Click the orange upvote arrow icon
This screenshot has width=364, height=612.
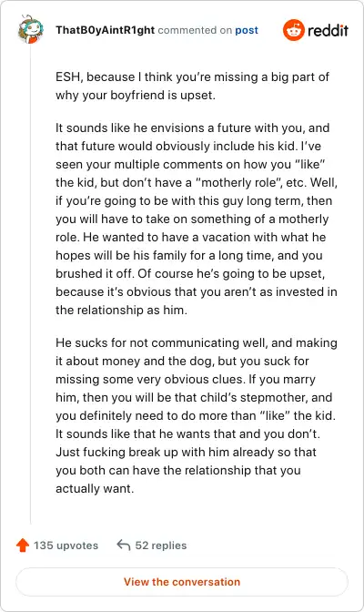pos(23,545)
